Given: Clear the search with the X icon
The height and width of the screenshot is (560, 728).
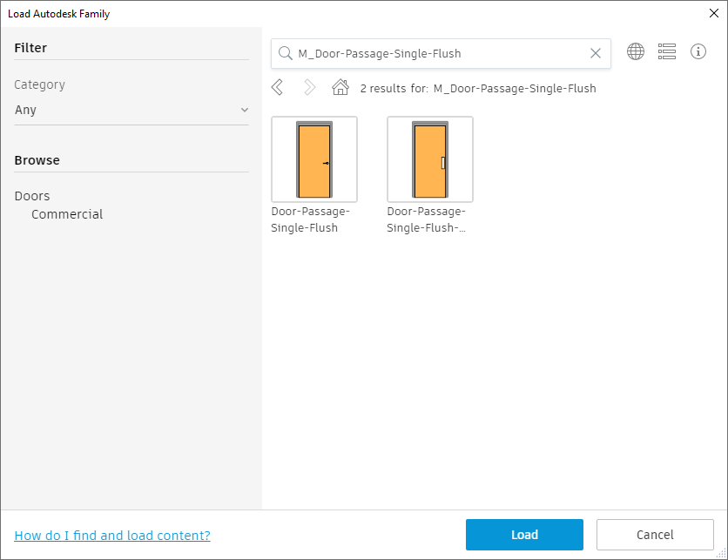Looking at the screenshot, I should (596, 53).
